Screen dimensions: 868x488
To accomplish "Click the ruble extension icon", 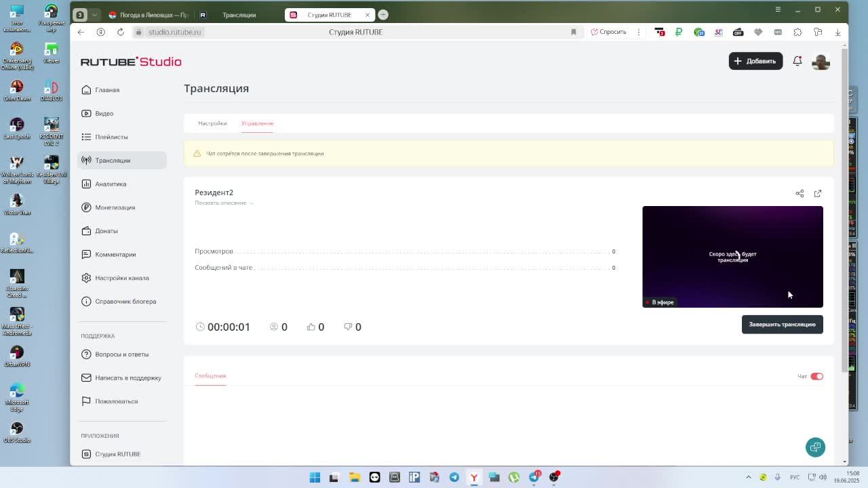I will (x=679, y=32).
